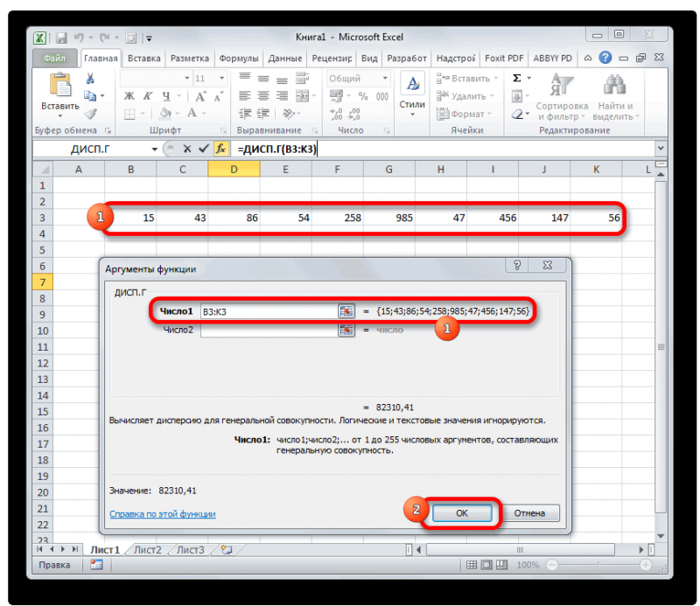Click the decrease decimal icon
This screenshot has width=700, height=606.
(x=354, y=115)
